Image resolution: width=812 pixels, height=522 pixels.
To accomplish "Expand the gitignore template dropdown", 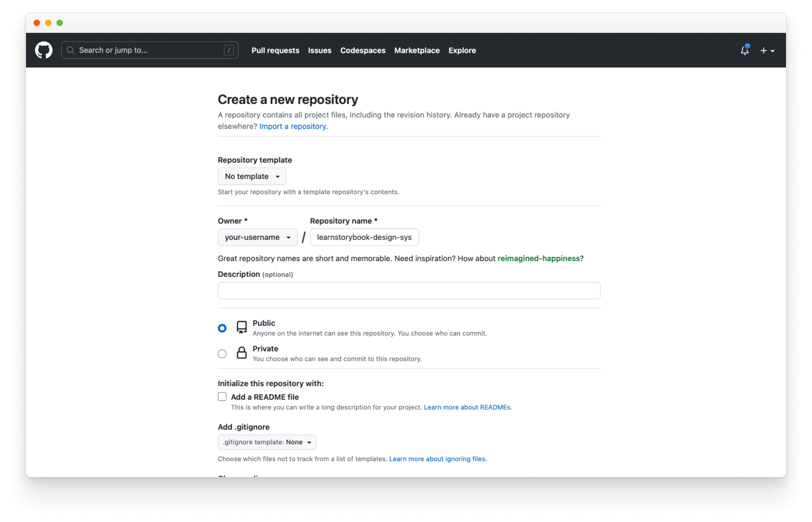I will [266, 441].
